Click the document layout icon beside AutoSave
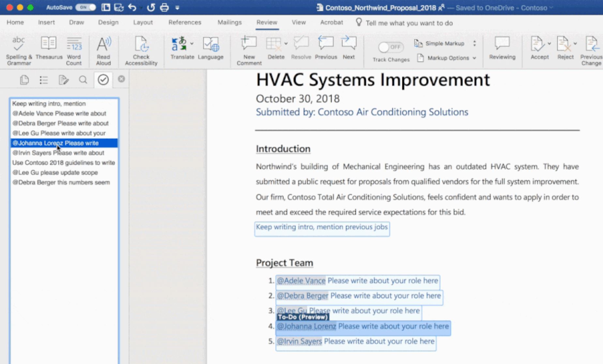The width and height of the screenshot is (603, 364). 106,8
